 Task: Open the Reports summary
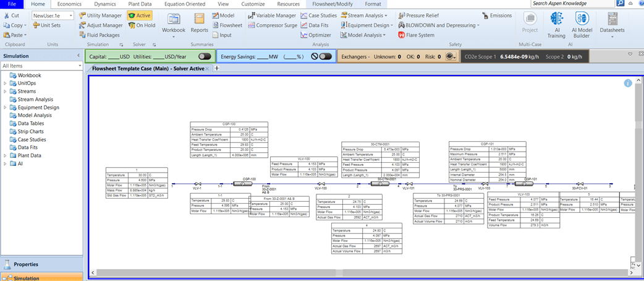(199, 23)
